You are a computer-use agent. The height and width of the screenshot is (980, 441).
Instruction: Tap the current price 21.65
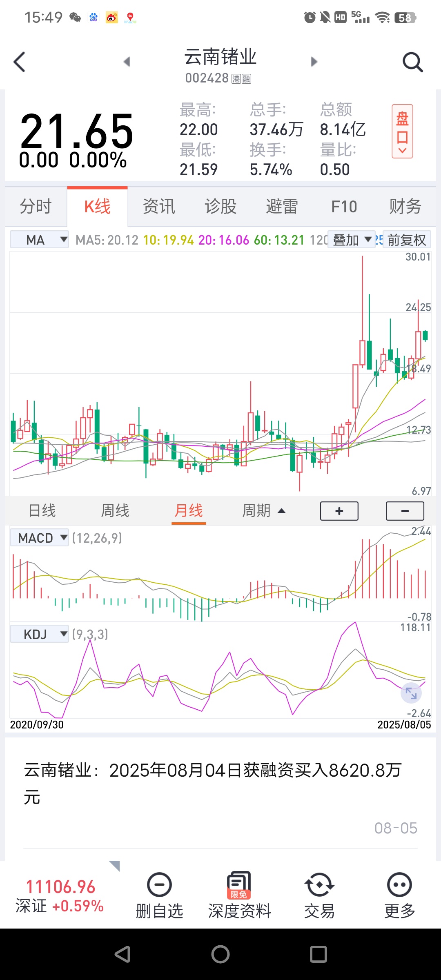77,131
